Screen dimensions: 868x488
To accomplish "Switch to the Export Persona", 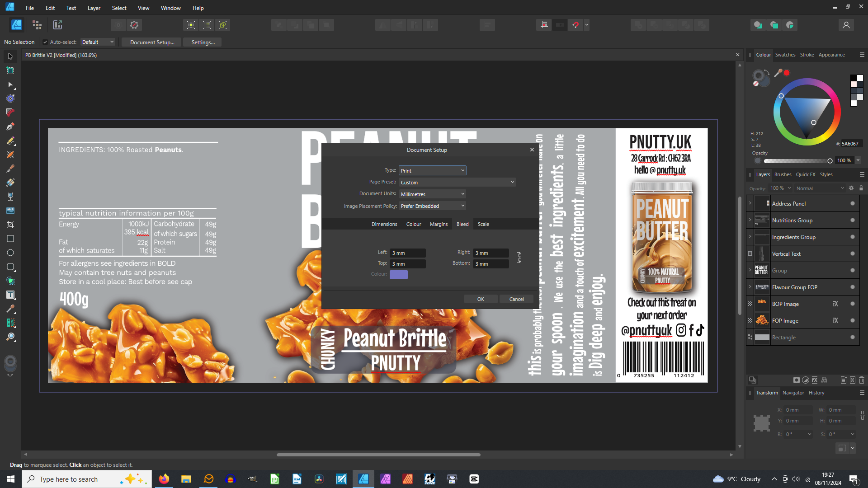I will 57,25.
